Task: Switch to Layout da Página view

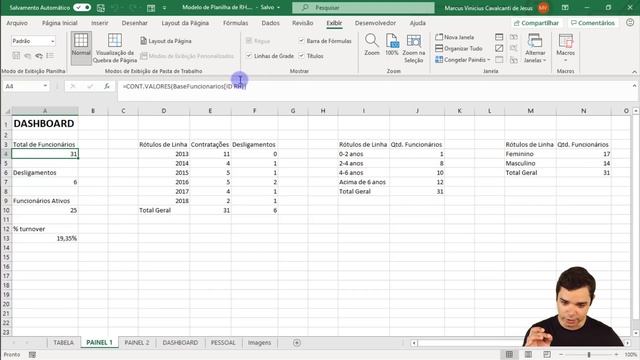Action: coord(166,41)
